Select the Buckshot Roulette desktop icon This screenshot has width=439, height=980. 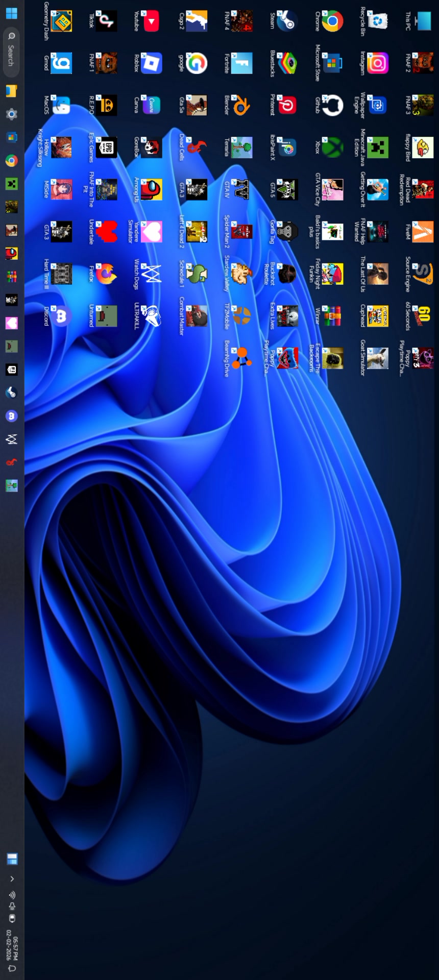(x=287, y=274)
